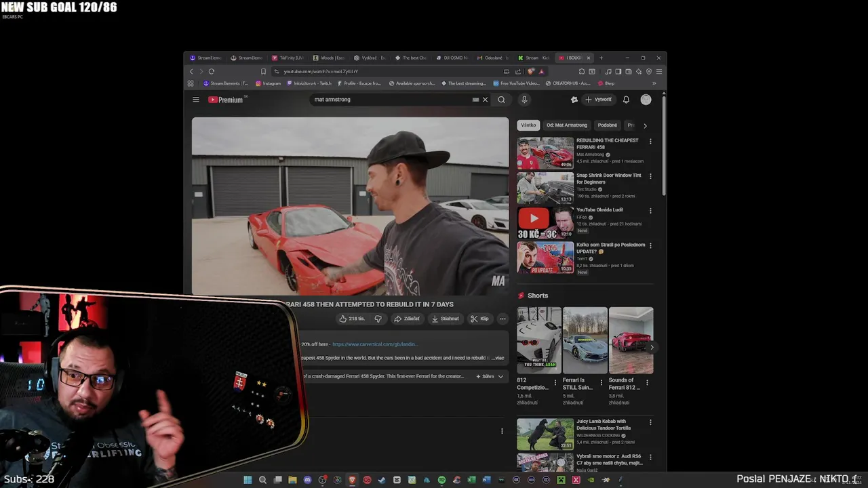Viewport: 868px width, 488px height.
Task: Open File Explorer from taskbar
Action: coord(292,480)
